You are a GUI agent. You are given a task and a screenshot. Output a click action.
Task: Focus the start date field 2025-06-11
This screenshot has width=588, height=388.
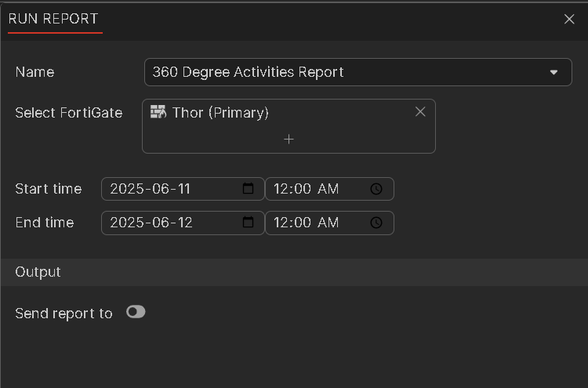pyautogui.click(x=169, y=189)
